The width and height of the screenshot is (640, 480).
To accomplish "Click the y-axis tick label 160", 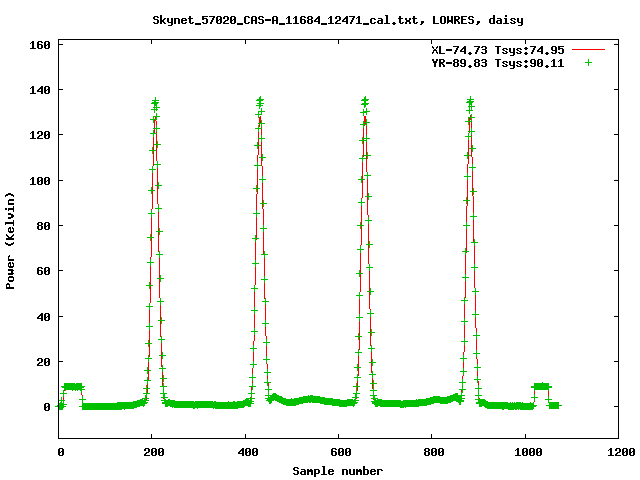I will [40, 45].
